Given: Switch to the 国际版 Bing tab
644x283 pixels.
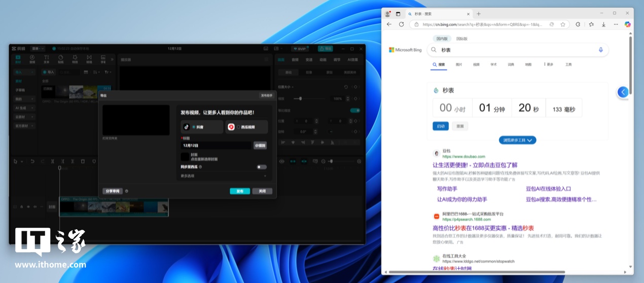Looking at the screenshot, I should [461, 39].
